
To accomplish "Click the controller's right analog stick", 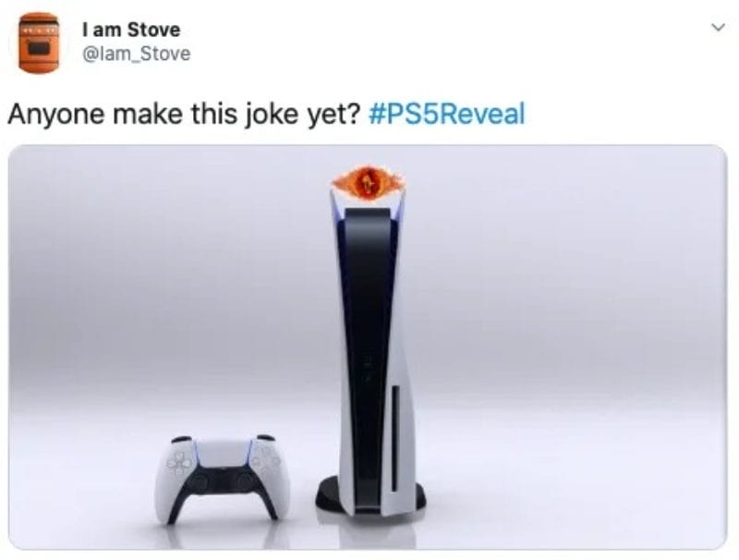I will pyautogui.click(x=247, y=481).
